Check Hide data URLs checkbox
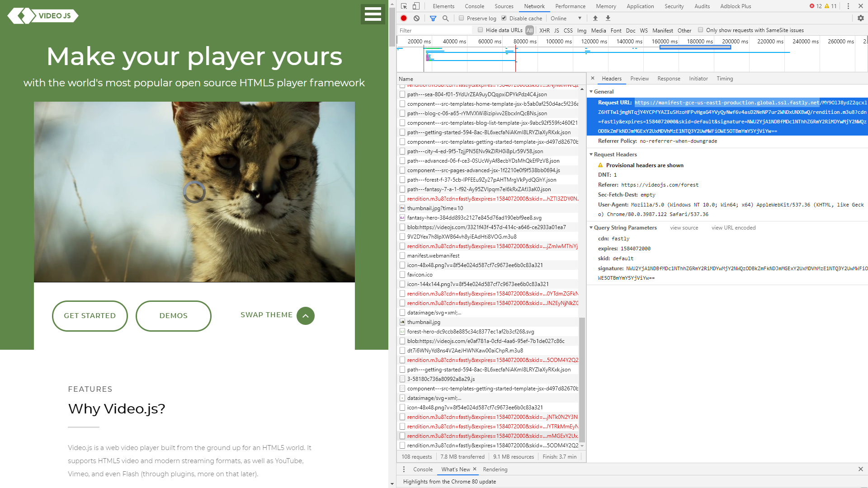868x488 pixels. pyautogui.click(x=480, y=30)
